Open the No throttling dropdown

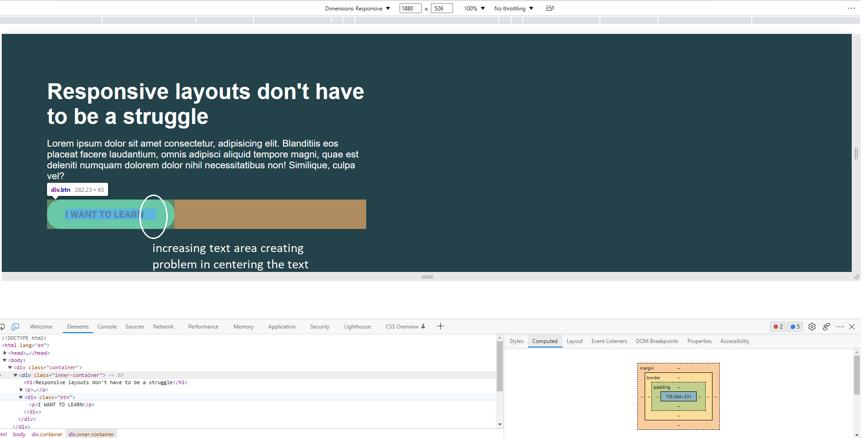pos(514,9)
